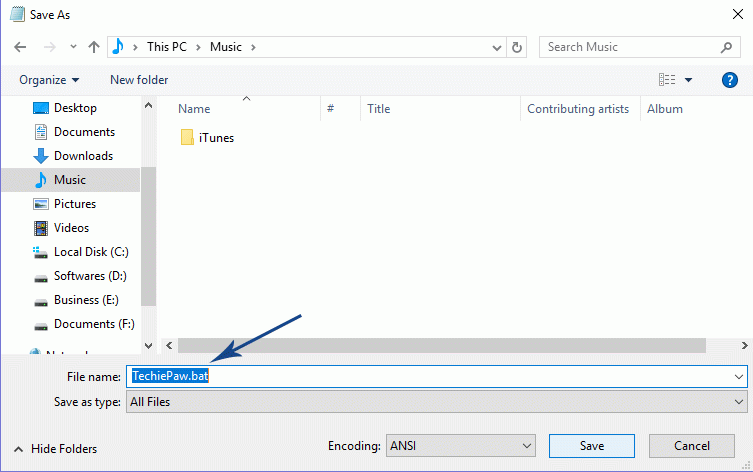Open Documents (F:) drive
Image resolution: width=753 pixels, height=472 pixels.
coord(94,324)
